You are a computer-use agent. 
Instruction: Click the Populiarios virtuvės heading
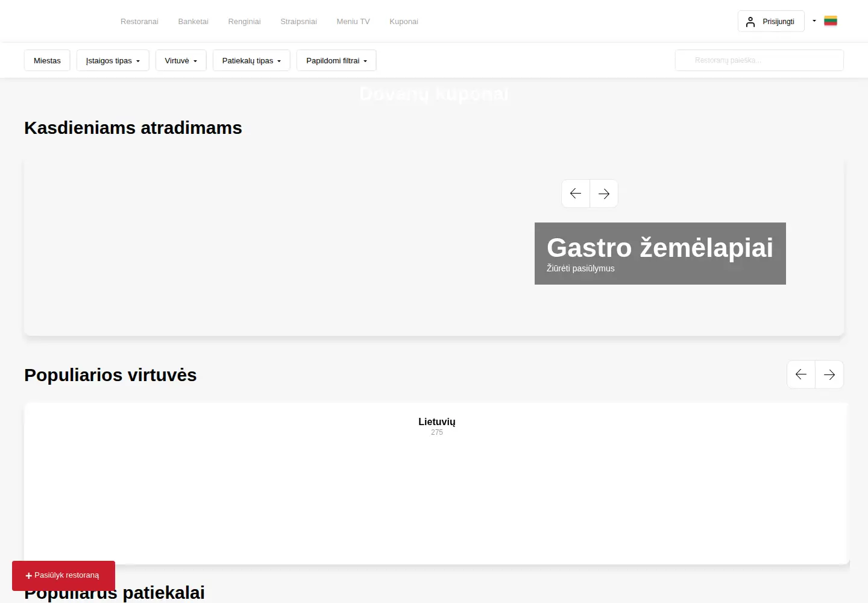tap(110, 375)
